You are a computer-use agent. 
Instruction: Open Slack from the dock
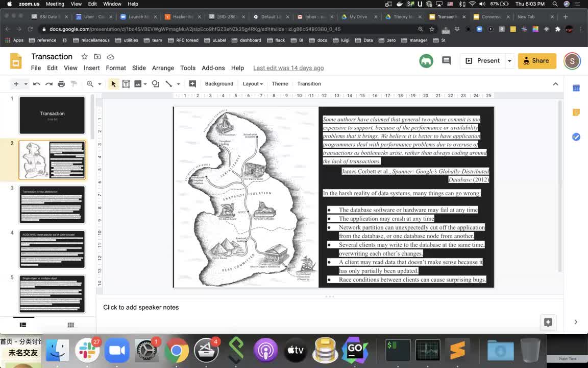pos(87,350)
